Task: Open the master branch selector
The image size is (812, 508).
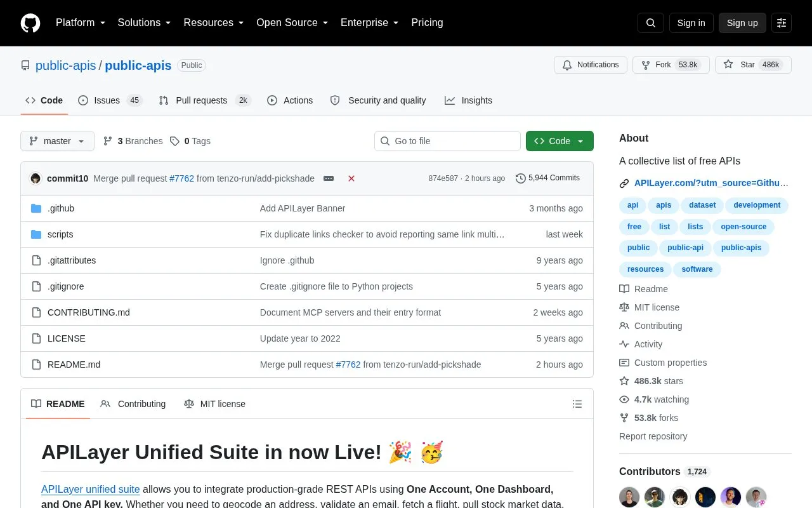Action: 57,141
